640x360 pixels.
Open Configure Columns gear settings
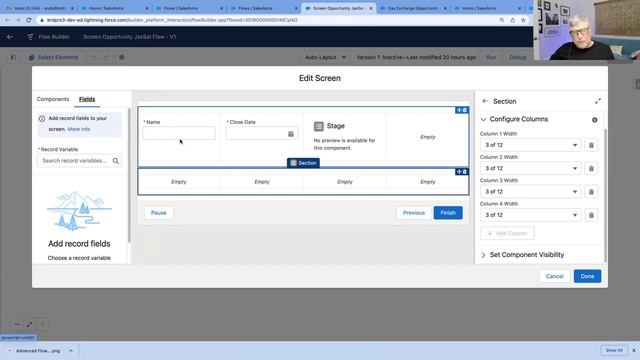(x=595, y=120)
